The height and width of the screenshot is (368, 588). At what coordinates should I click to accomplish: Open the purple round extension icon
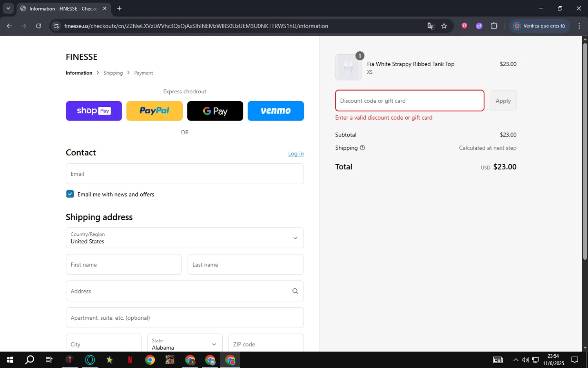(479, 26)
